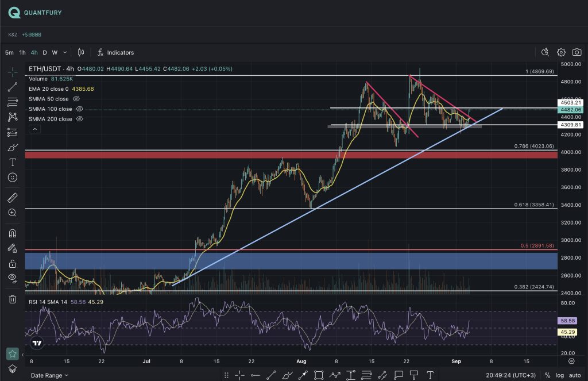This screenshot has width=588, height=381.
Task: Show the SMMA 50 indicator via eye icon
Action: pyautogui.click(x=76, y=99)
